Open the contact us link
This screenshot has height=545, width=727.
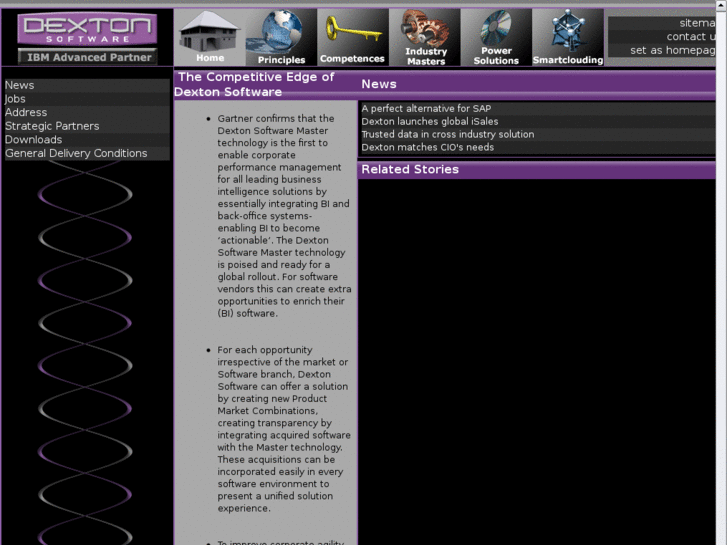point(691,36)
